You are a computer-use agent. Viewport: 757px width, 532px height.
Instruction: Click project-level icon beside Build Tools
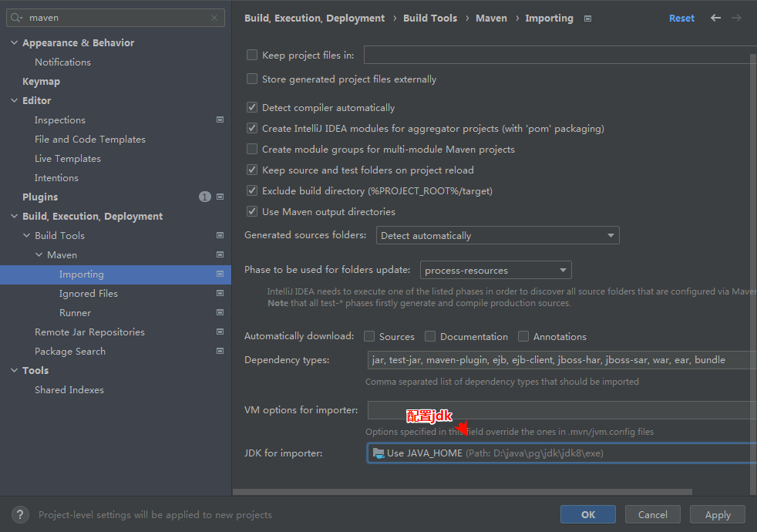click(220, 236)
